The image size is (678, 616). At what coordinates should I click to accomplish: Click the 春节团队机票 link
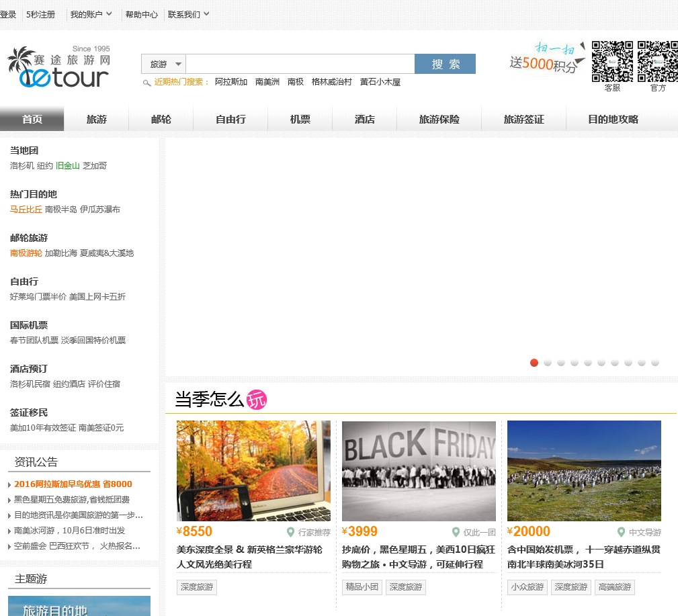(x=34, y=340)
